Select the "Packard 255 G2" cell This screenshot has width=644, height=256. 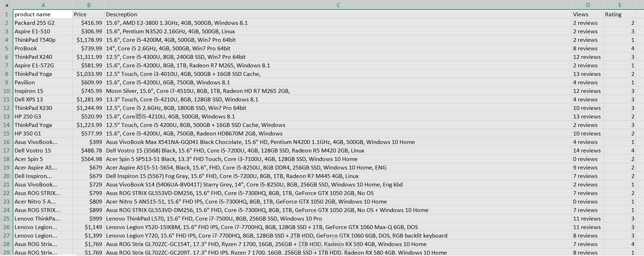pos(43,23)
